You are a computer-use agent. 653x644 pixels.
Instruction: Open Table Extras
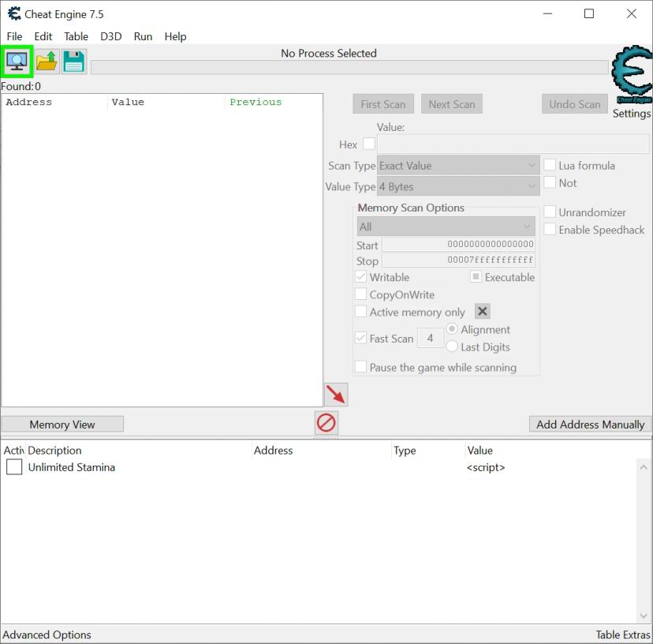[x=622, y=635]
